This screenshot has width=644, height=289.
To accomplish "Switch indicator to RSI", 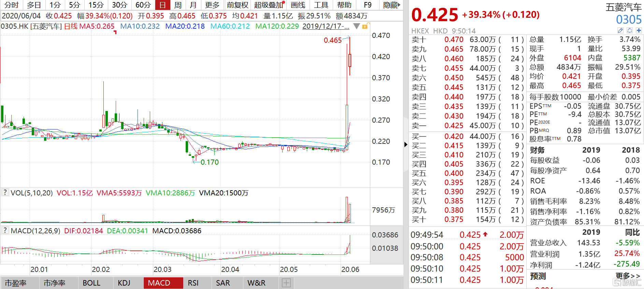I will 193,283.
